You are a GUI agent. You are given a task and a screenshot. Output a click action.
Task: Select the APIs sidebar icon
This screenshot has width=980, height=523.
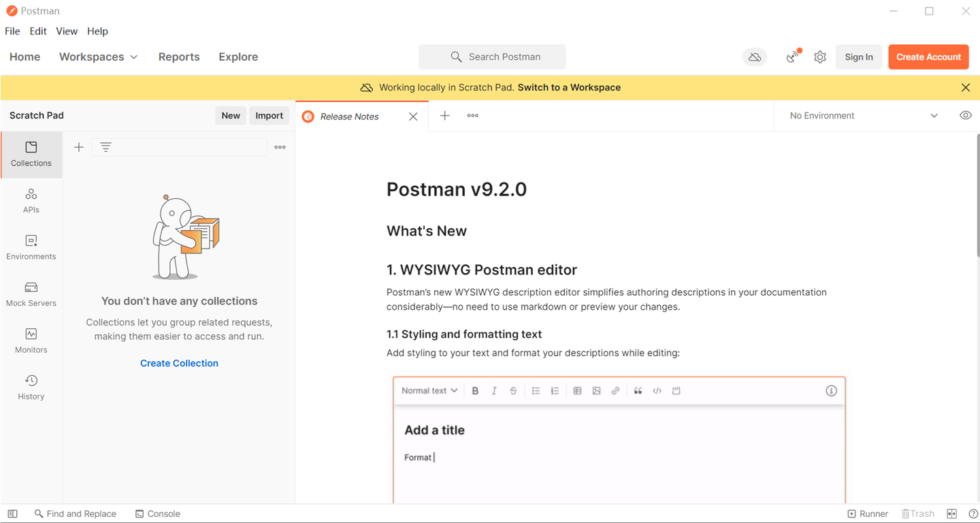click(31, 200)
